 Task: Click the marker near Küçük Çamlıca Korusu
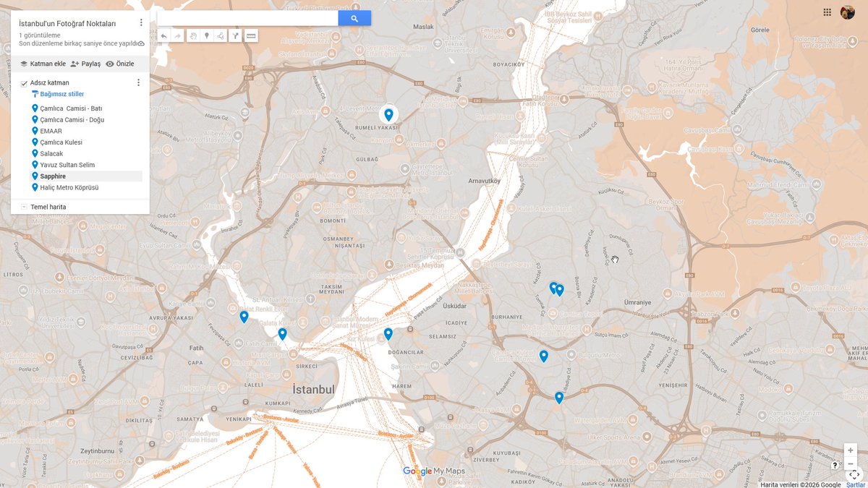pos(543,356)
